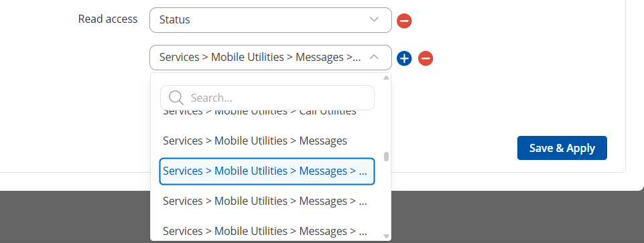
Task: Click the magnifier icon in search box
Action: (176, 98)
